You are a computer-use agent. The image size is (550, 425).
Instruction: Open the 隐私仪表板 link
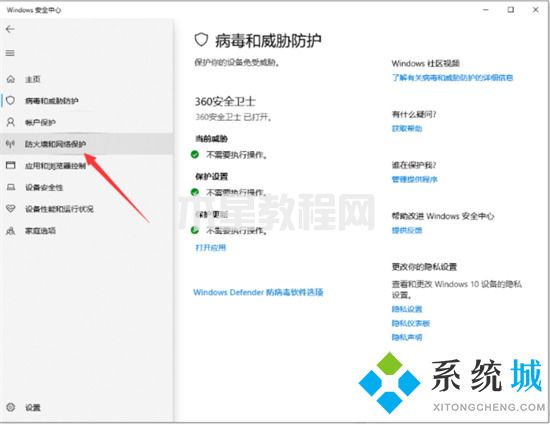click(x=411, y=323)
